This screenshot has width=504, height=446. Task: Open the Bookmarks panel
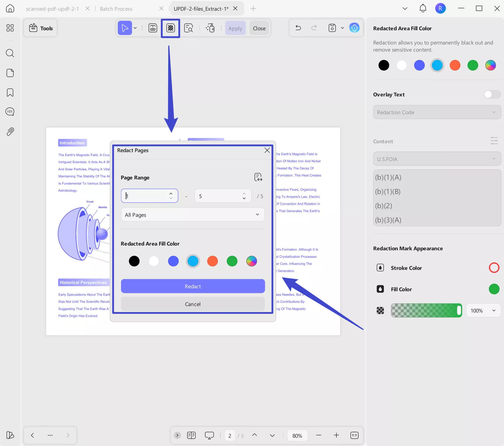pos(10,93)
